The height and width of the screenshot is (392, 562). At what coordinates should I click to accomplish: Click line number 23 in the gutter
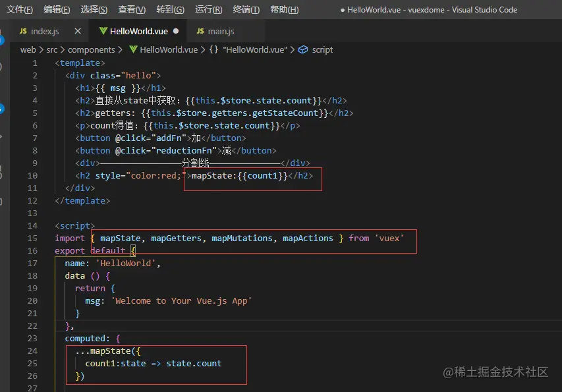[x=32, y=338]
